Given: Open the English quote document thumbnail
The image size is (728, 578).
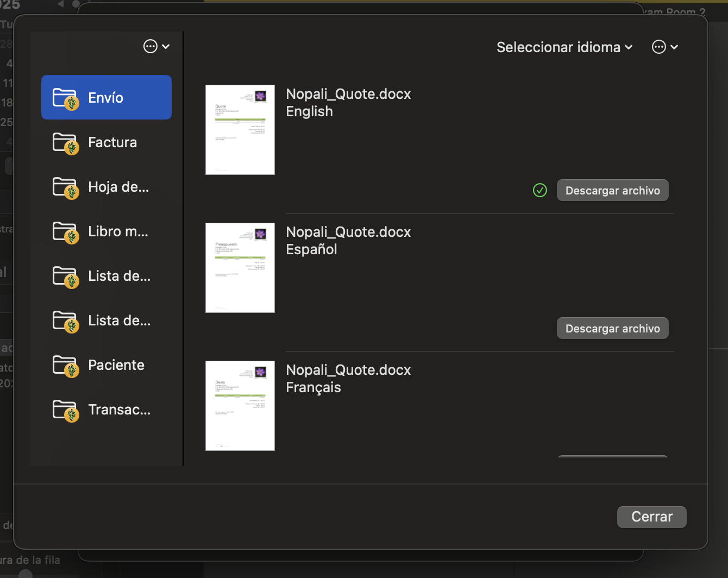Looking at the screenshot, I should 240,130.
